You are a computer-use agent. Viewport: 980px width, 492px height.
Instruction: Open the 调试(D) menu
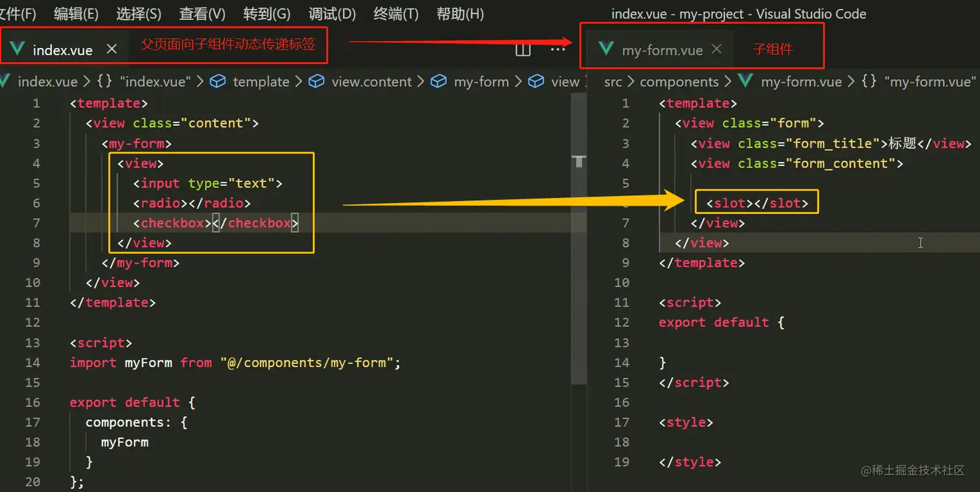(332, 14)
